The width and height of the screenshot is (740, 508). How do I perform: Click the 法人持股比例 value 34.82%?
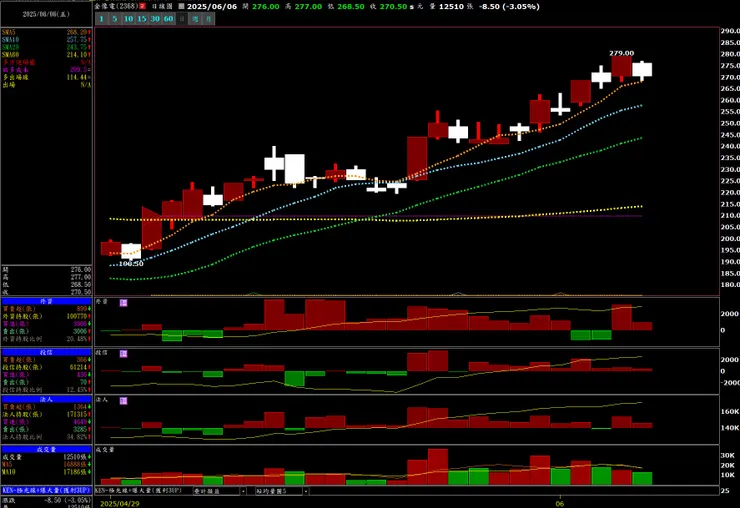(77, 437)
